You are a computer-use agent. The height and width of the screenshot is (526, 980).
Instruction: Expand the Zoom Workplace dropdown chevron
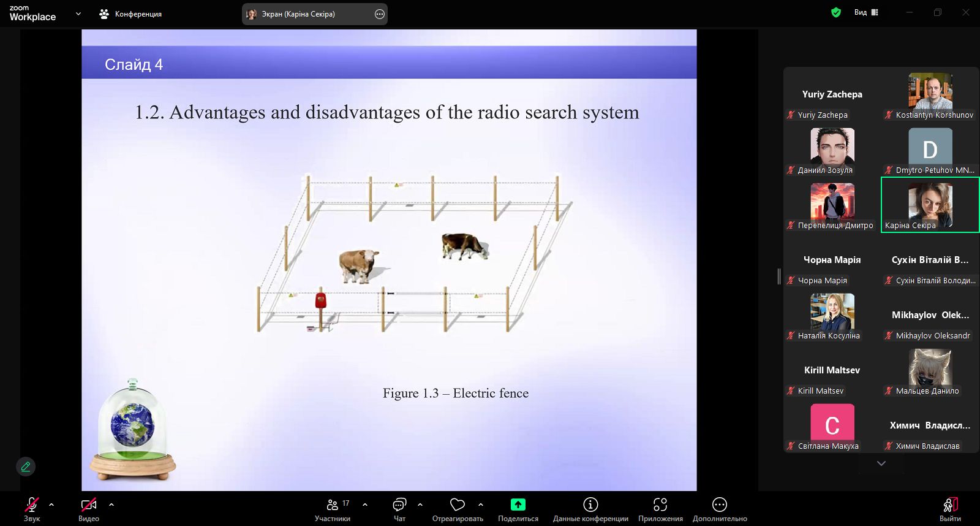78,13
